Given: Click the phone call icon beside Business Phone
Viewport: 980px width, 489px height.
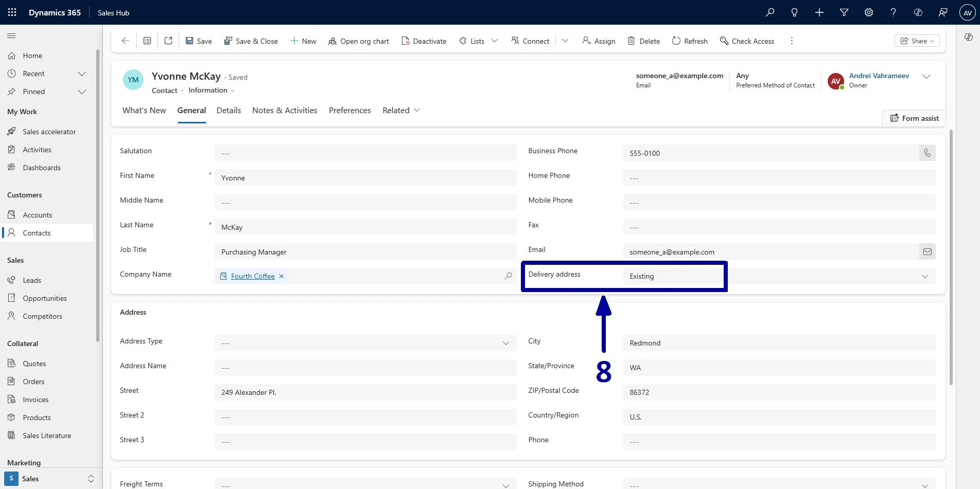Looking at the screenshot, I should pos(927,153).
